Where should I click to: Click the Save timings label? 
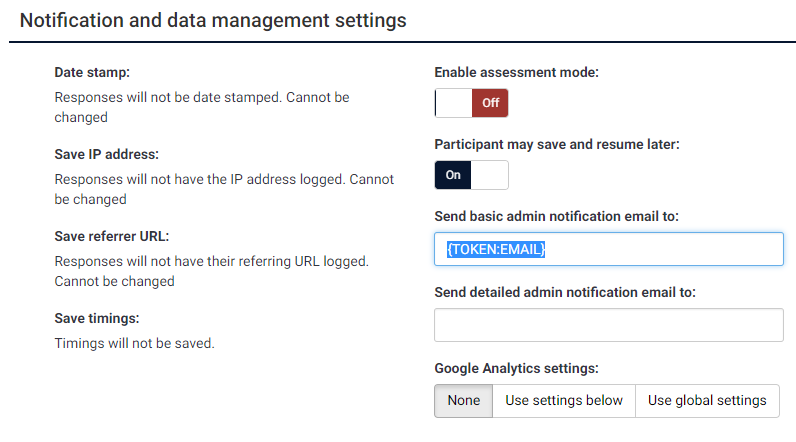[x=96, y=318]
